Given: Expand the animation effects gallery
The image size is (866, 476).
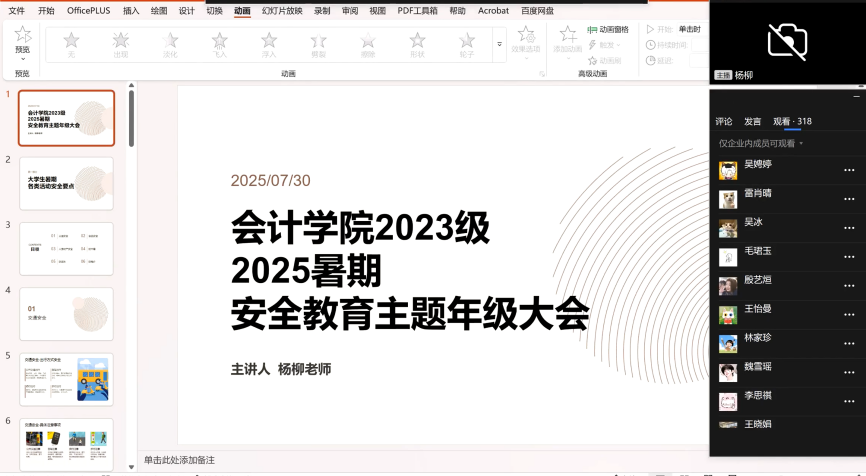Looking at the screenshot, I should coord(499,45).
